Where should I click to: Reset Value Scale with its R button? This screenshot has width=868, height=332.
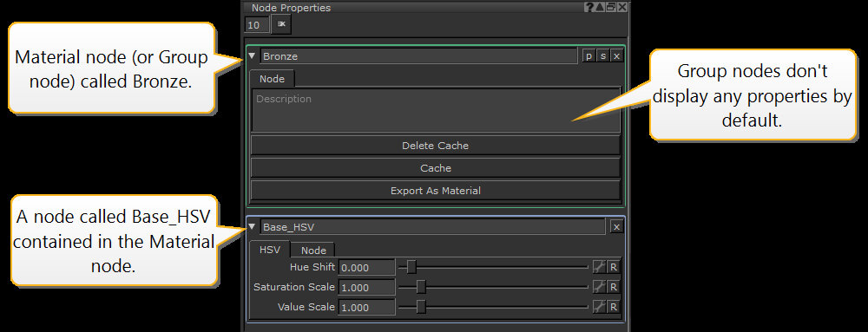click(x=614, y=307)
